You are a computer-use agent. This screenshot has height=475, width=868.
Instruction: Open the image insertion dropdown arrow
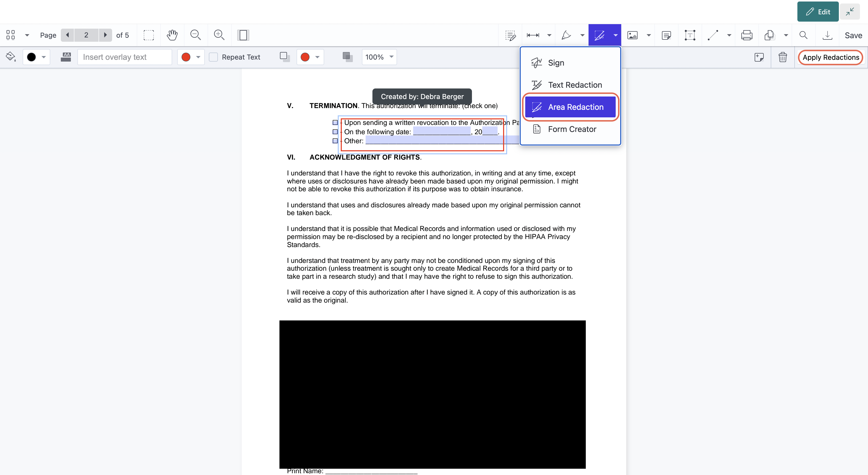(x=649, y=35)
